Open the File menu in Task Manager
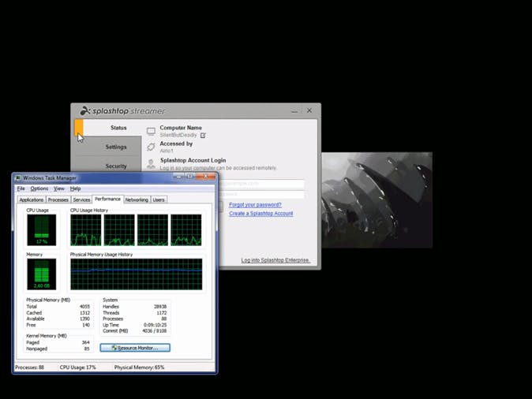 click(x=21, y=188)
